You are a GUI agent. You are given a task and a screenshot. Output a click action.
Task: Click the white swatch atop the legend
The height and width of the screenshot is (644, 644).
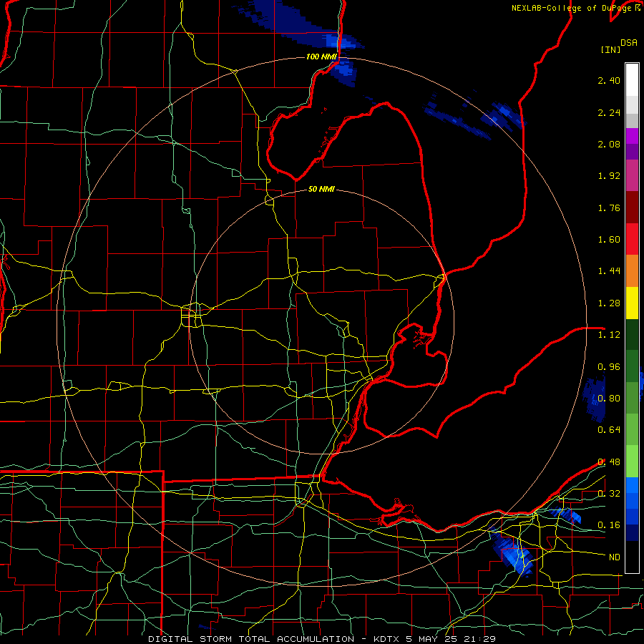(x=632, y=79)
